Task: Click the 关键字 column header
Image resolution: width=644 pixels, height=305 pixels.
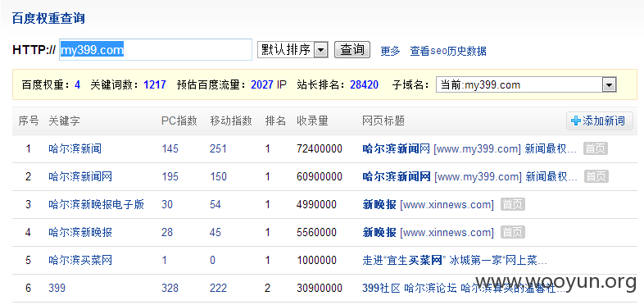Action: point(64,121)
